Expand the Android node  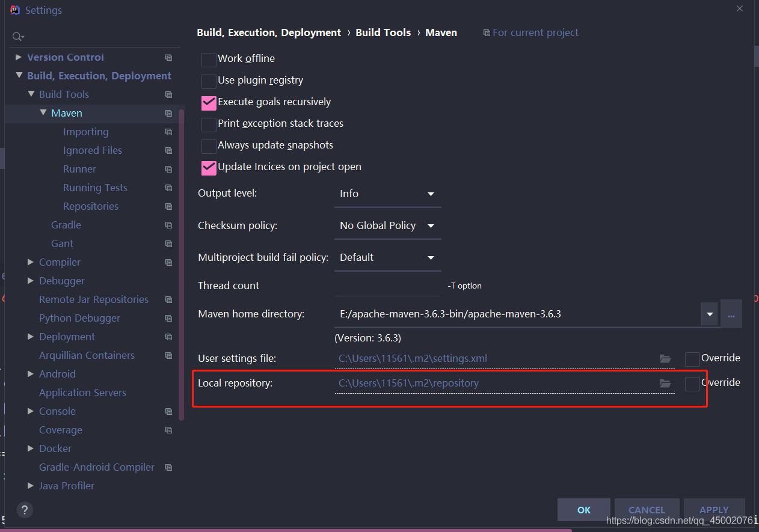point(31,374)
